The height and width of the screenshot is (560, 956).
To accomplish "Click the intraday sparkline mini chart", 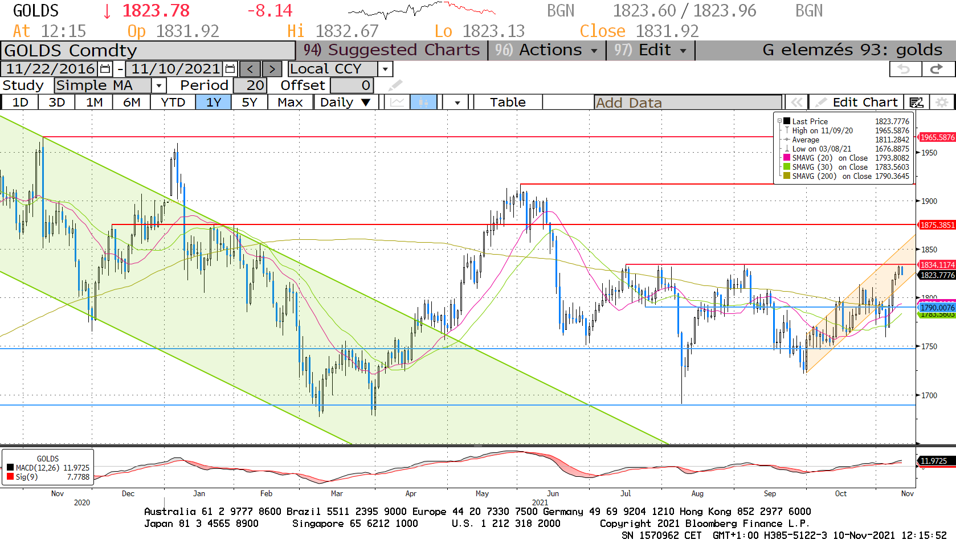I will click(422, 10).
